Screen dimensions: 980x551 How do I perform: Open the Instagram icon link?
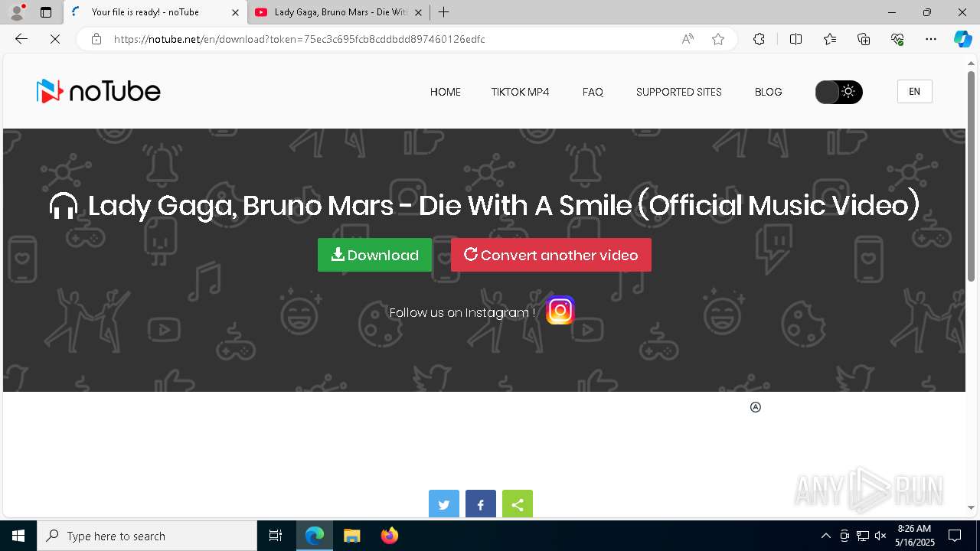point(560,310)
